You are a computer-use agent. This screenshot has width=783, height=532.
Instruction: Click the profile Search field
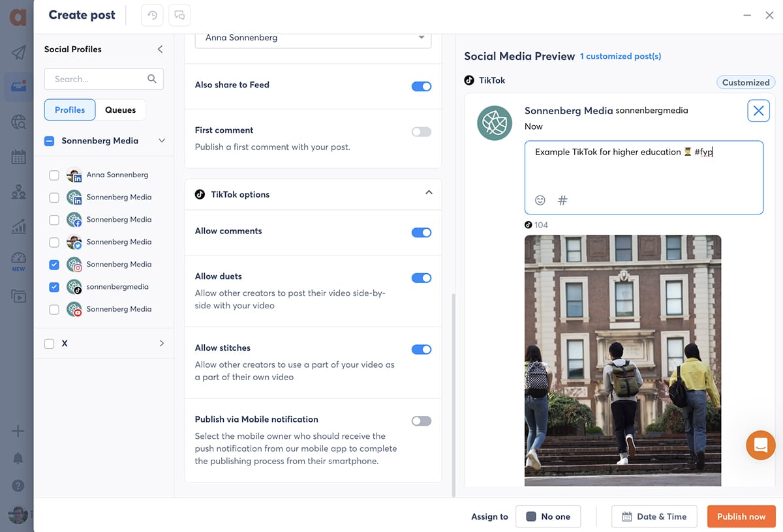coord(104,79)
